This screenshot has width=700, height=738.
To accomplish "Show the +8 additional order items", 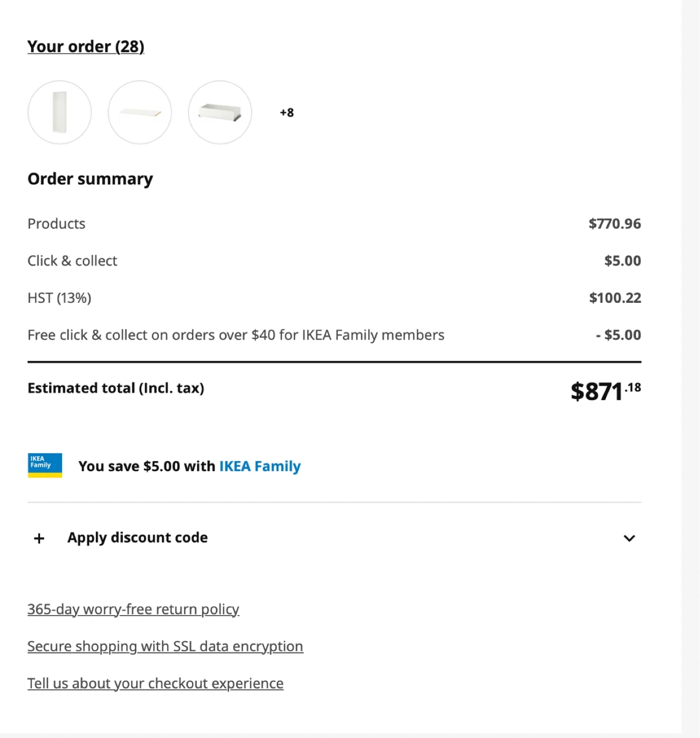I will tap(286, 113).
